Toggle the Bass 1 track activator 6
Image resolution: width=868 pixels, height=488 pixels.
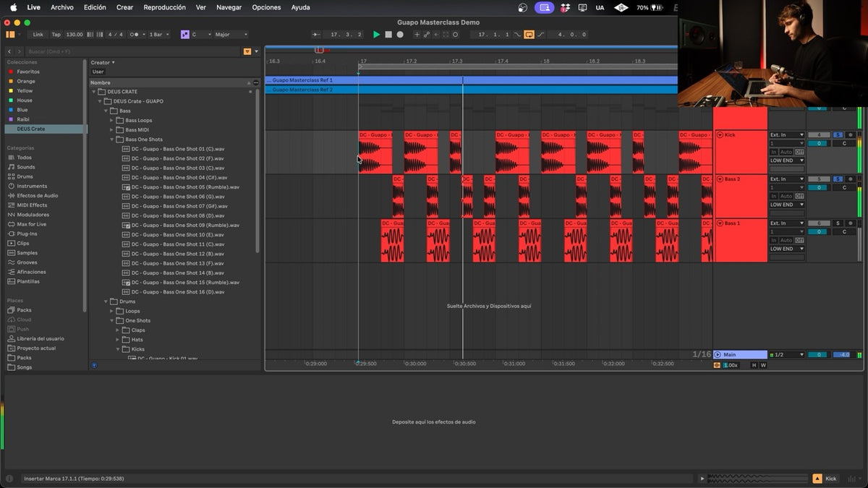click(819, 223)
